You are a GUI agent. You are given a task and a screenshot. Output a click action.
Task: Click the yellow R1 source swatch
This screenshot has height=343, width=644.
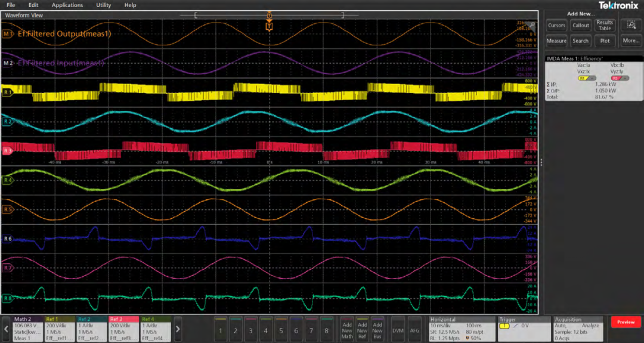point(583,78)
